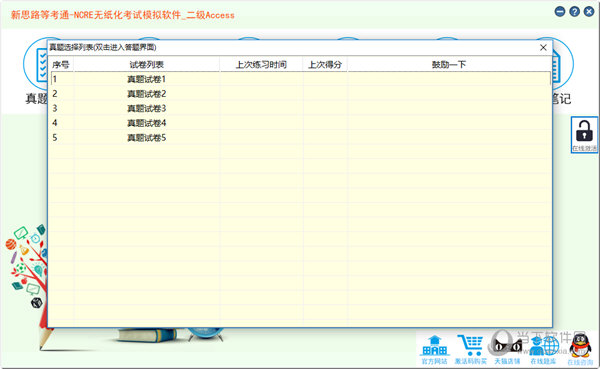This screenshot has height=369, width=600.
Task: Click the 试卷列表 column header
Action: (147, 64)
